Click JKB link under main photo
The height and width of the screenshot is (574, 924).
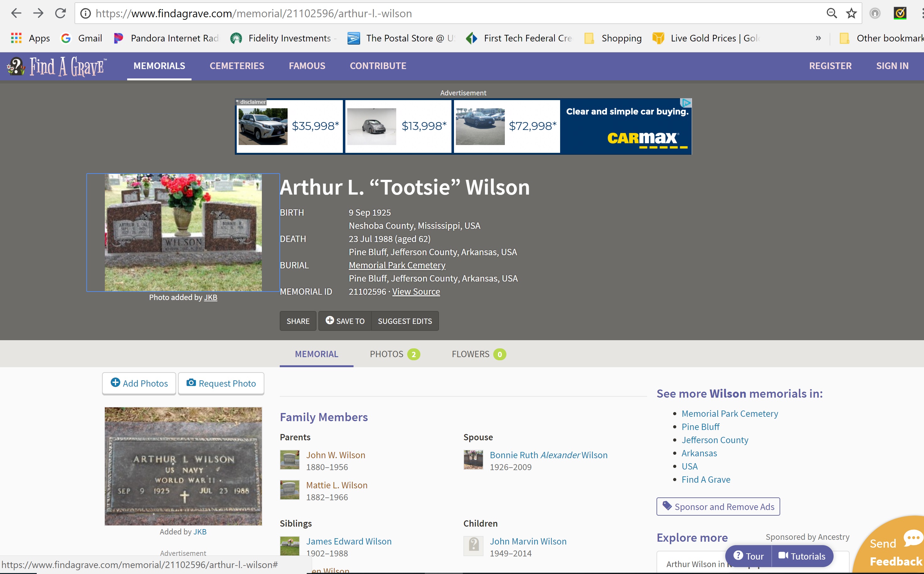(x=210, y=298)
